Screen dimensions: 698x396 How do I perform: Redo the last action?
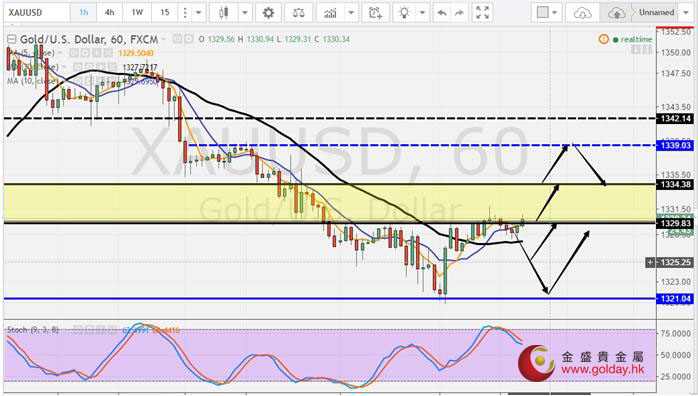[x=459, y=13]
